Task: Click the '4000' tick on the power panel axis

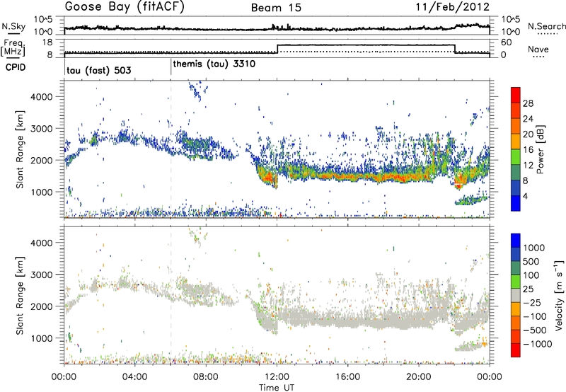Action: (41, 97)
